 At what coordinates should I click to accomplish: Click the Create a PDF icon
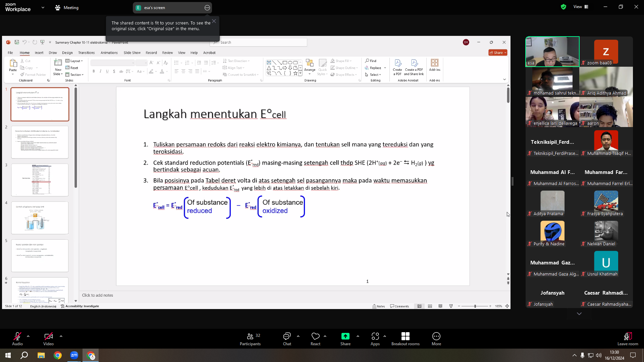[x=397, y=63]
